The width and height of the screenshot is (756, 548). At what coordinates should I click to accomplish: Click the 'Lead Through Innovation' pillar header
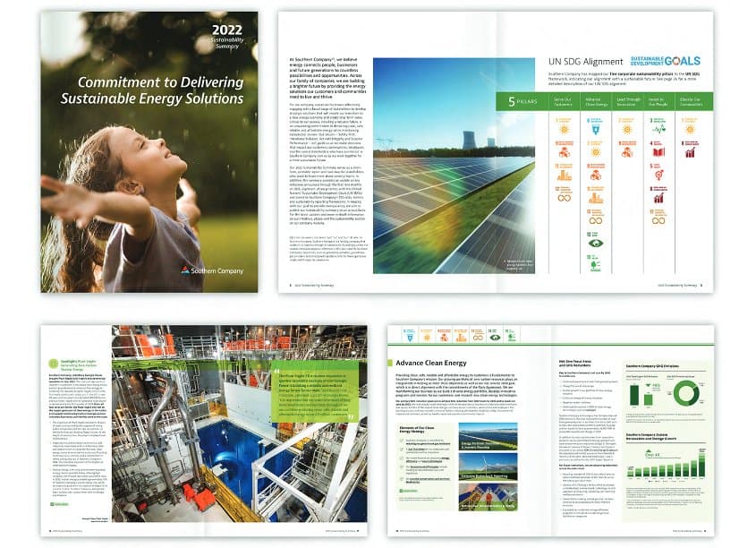pos(627,101)
